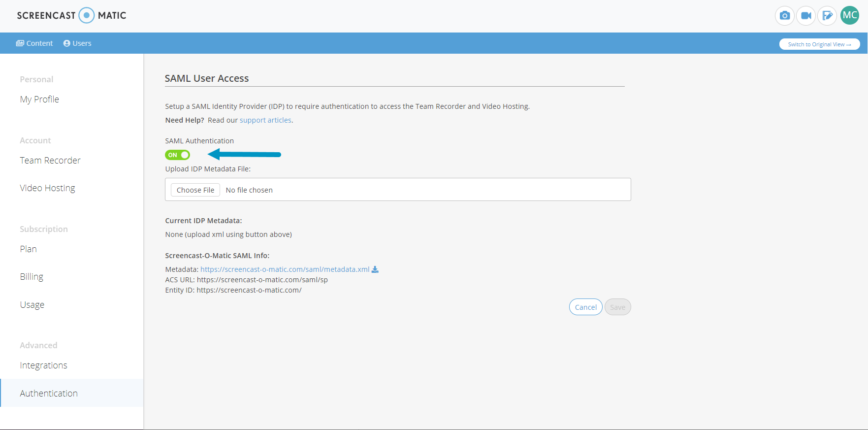The height and width of the screenshot is (430, 868).
Task: Click the Save button
Action: (618, 307)
